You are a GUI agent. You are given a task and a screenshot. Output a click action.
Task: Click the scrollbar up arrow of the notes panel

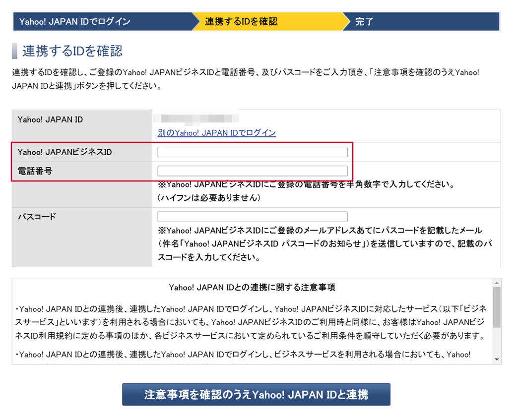pos(496,283)
